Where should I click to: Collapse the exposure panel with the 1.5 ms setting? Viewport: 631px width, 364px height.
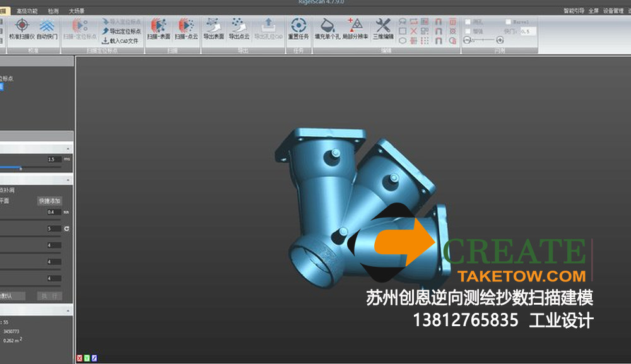tap(69, 148)
